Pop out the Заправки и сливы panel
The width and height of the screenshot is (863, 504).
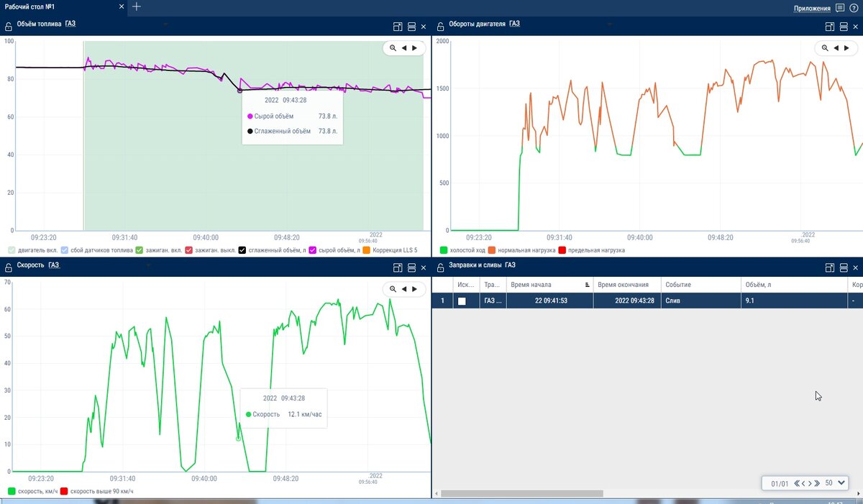[829, 267]
